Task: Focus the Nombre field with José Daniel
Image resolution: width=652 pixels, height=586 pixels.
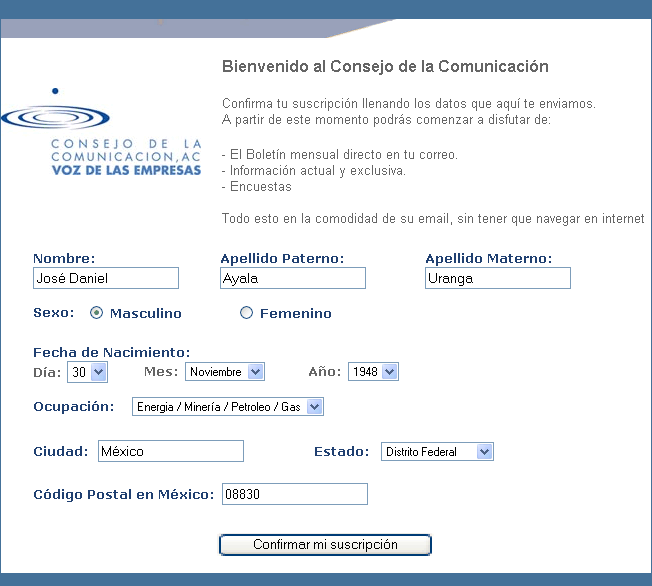Action: point(106,278)
